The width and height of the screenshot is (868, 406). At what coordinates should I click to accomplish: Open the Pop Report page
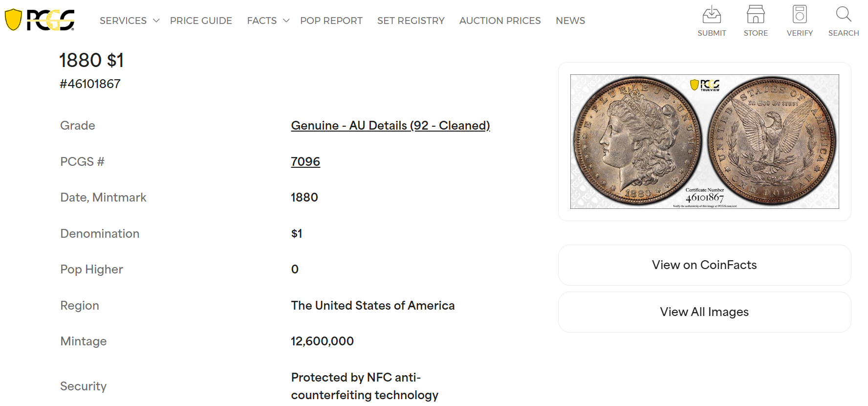coord(331,21)
